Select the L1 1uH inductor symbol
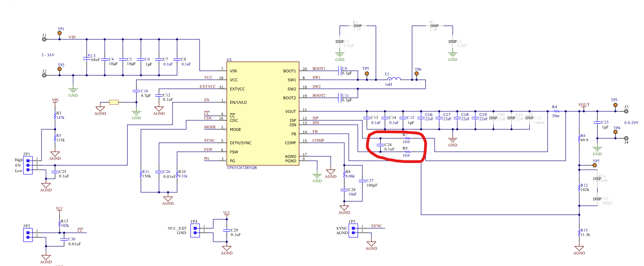 click(x=394, y=79)
